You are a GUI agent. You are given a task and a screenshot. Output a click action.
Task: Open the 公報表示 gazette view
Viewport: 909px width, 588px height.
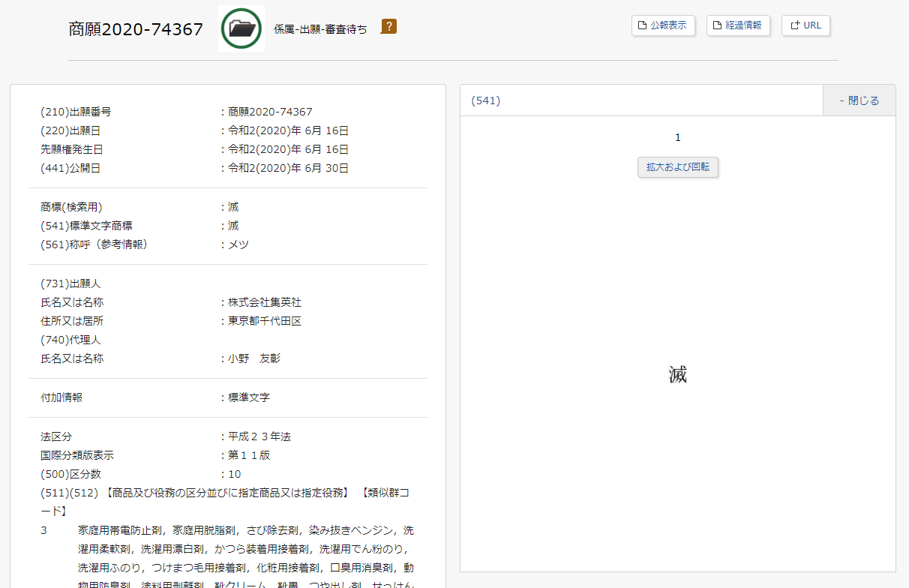(x=663, y=25)
